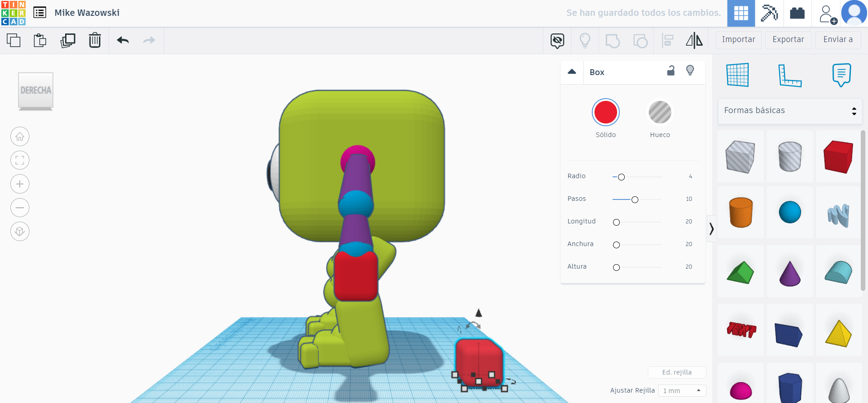Hide the Box shape with lightbulb
This screenshot has height=403, width=868.
point(690,71)
